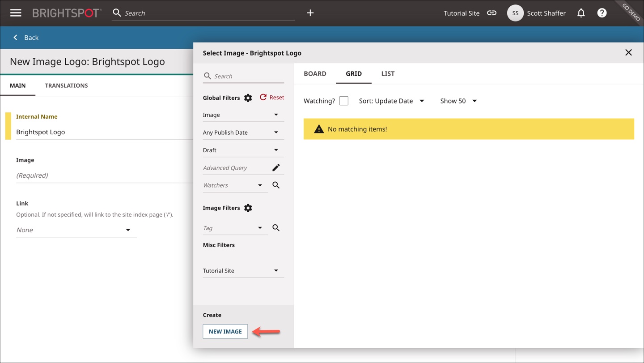Click the NEW IMAGE button
Screen dimensions: 644x363
click(225, 331)
